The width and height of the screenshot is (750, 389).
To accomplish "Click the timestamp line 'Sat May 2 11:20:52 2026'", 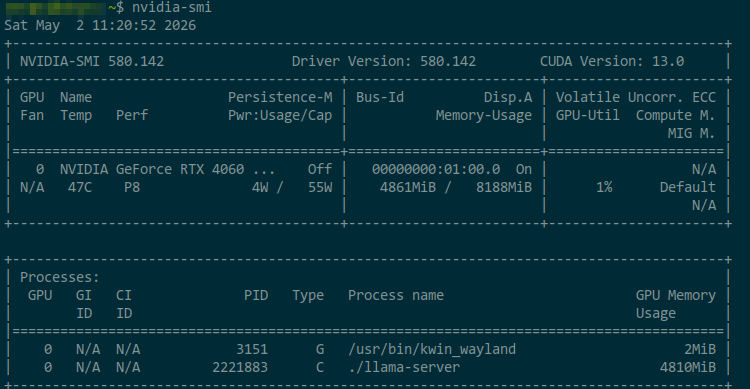I will pyautogui.click(x=100, y=25).
